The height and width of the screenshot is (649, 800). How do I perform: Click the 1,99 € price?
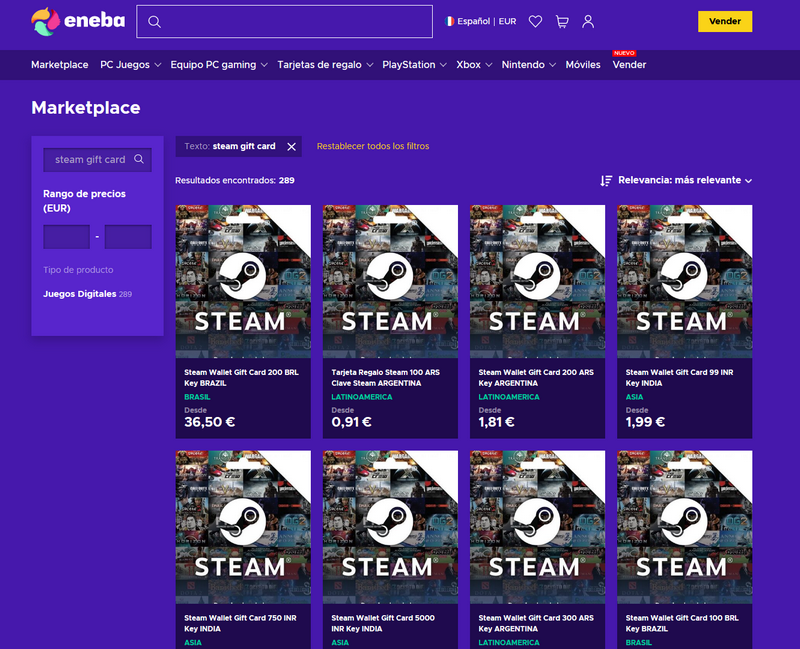[645, 422]
